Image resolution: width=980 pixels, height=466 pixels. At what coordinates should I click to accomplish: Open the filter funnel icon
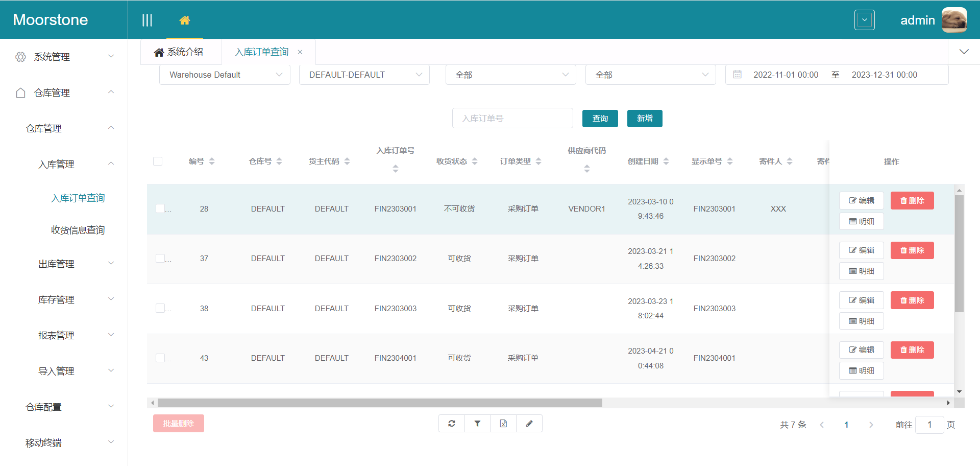(x=477, y=424)
